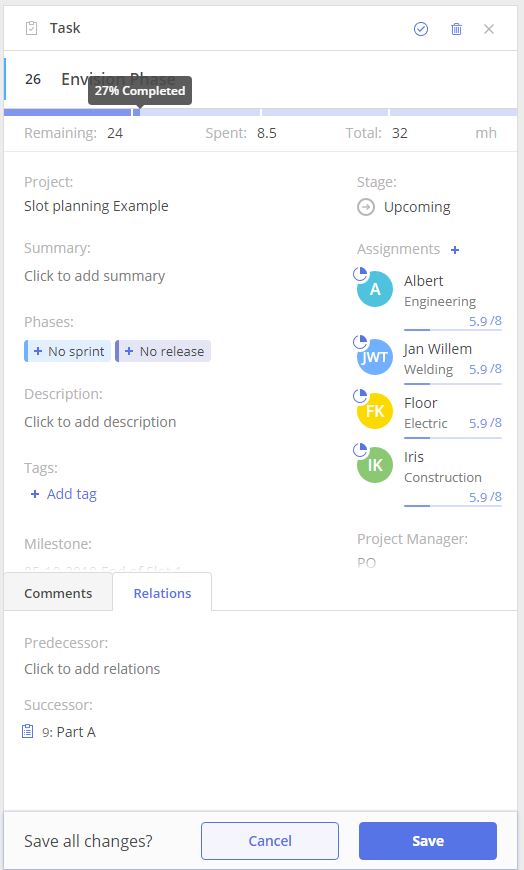Open successor task icon for Part A
The image size is (524, 870).
click(x=27, y=731)
